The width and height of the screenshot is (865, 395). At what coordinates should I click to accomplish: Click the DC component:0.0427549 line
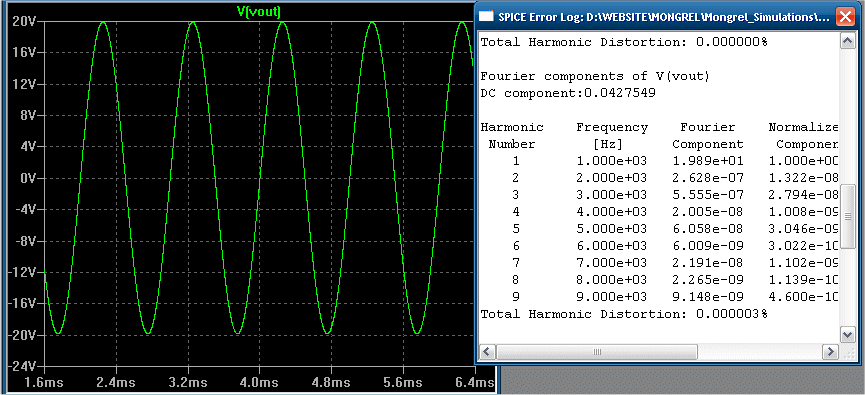568,93
